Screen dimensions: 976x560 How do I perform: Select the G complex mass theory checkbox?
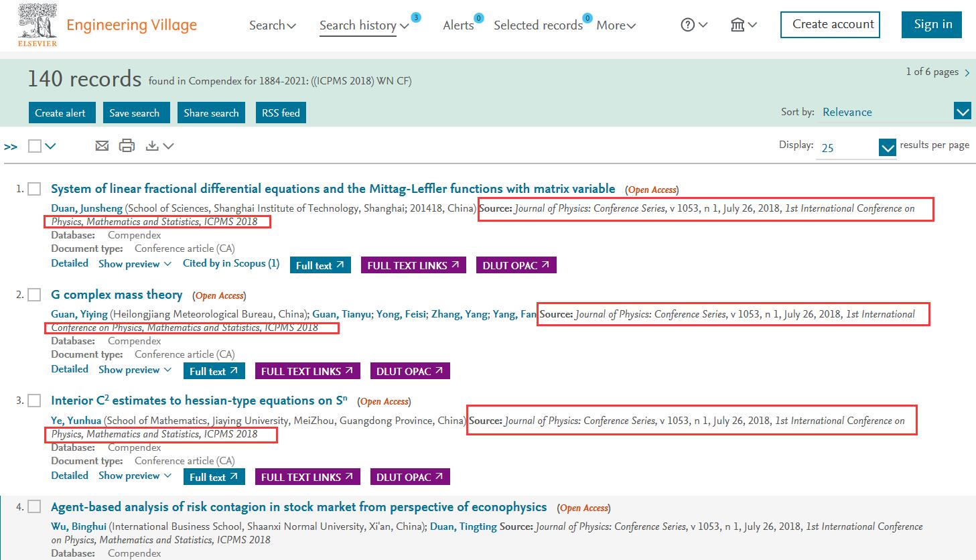point(34,295)
